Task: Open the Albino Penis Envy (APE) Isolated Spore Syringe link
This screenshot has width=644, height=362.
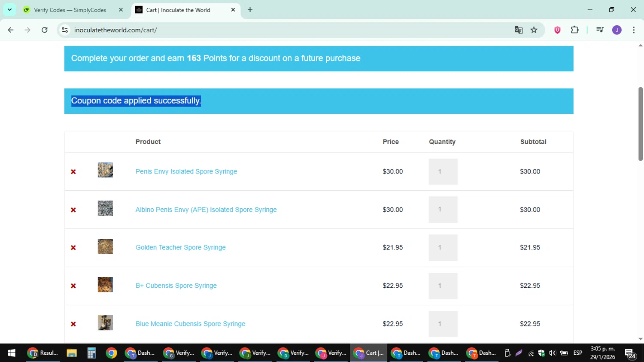Action: coord(206,210)
